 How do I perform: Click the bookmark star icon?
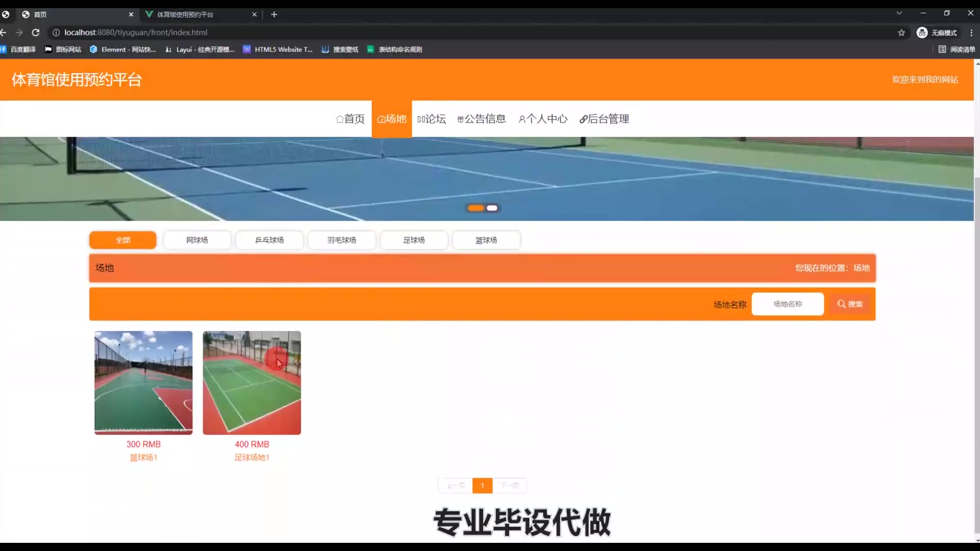click(x=901, y=33)
